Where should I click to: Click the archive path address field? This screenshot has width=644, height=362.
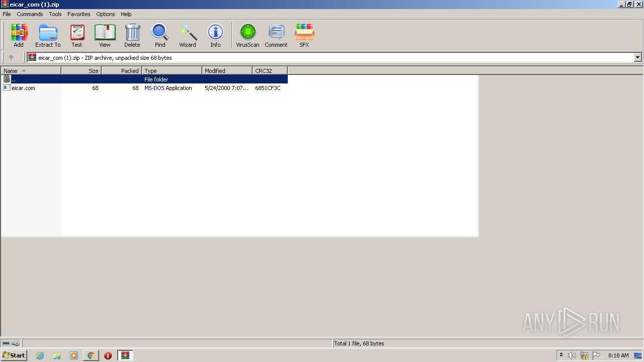pyautogui.click(x=334, y=57)
